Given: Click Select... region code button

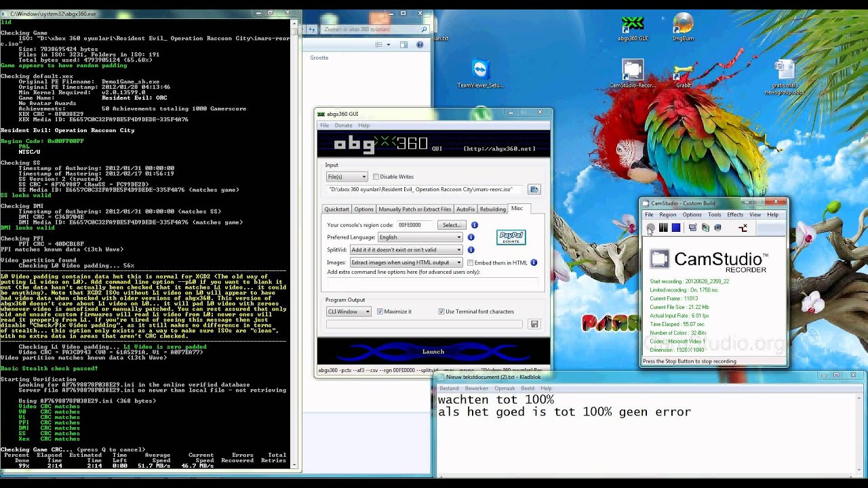Looking at the screenshot, I should click(x=452, y=225).
